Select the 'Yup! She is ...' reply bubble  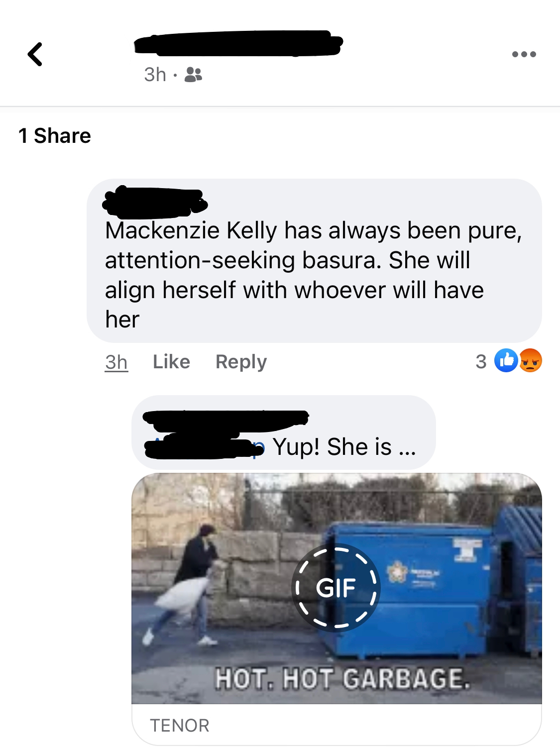tap(284, 432)
